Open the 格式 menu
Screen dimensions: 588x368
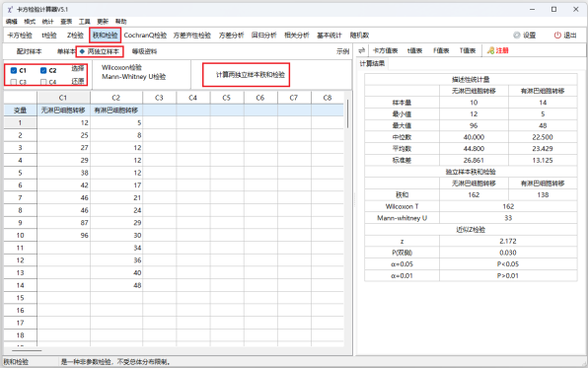30,22
